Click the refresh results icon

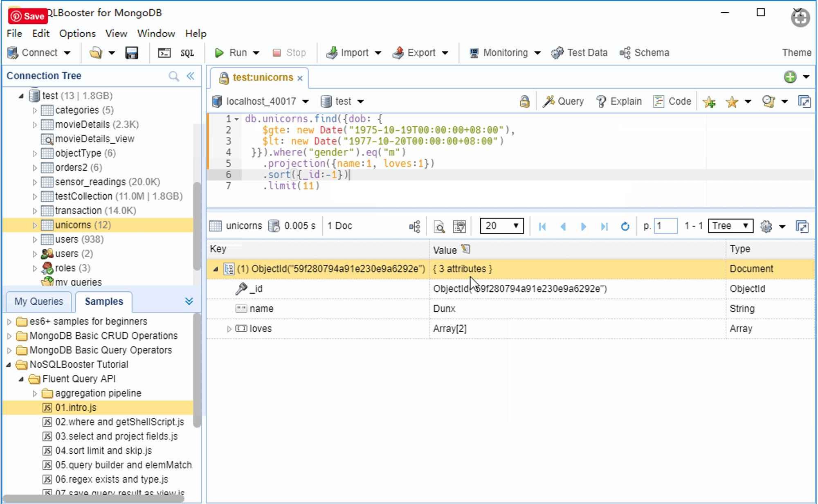(625, 226)
